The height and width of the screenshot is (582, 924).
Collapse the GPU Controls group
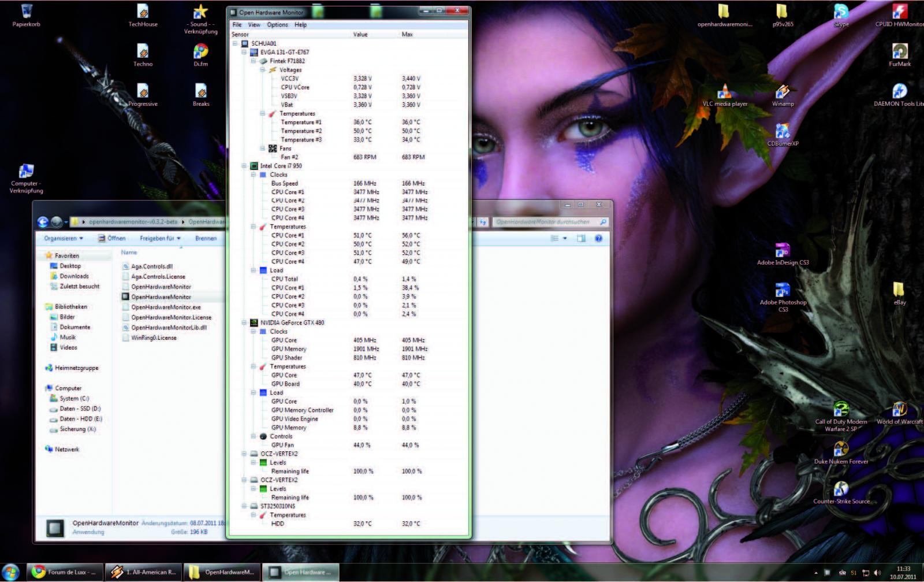tap(254, 436)
